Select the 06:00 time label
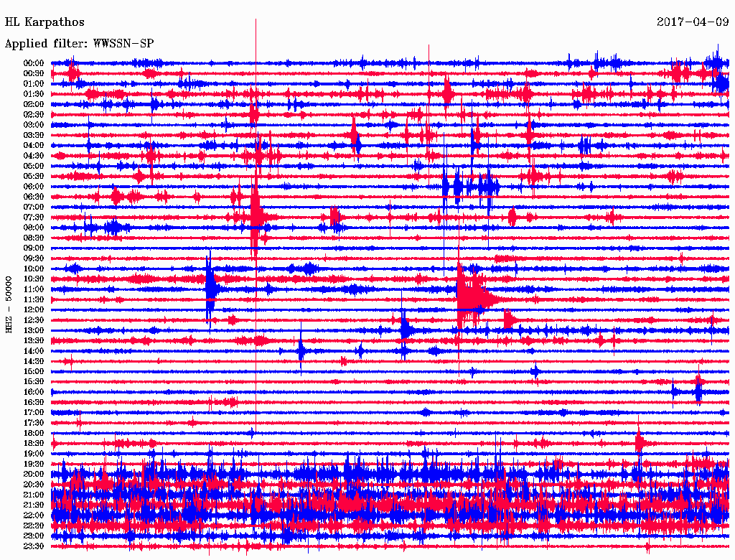The width and height of the screenshot is (735, 560). (34, 187)
